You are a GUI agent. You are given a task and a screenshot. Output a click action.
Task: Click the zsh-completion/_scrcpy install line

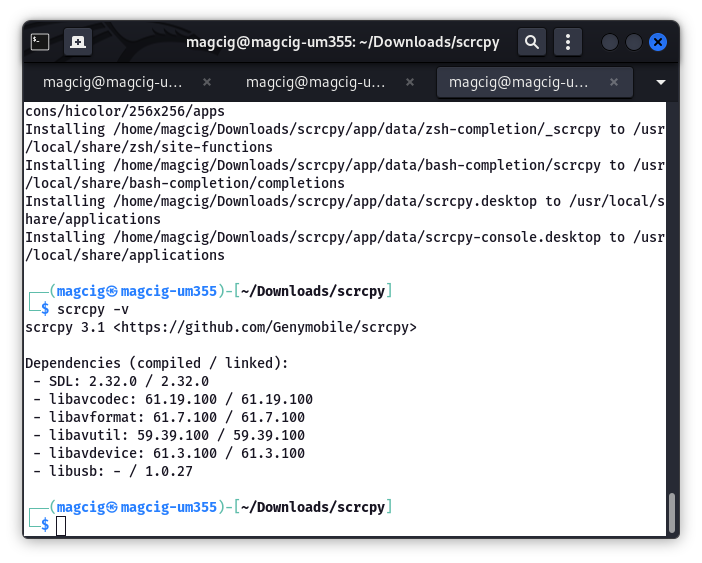(345, 129)
